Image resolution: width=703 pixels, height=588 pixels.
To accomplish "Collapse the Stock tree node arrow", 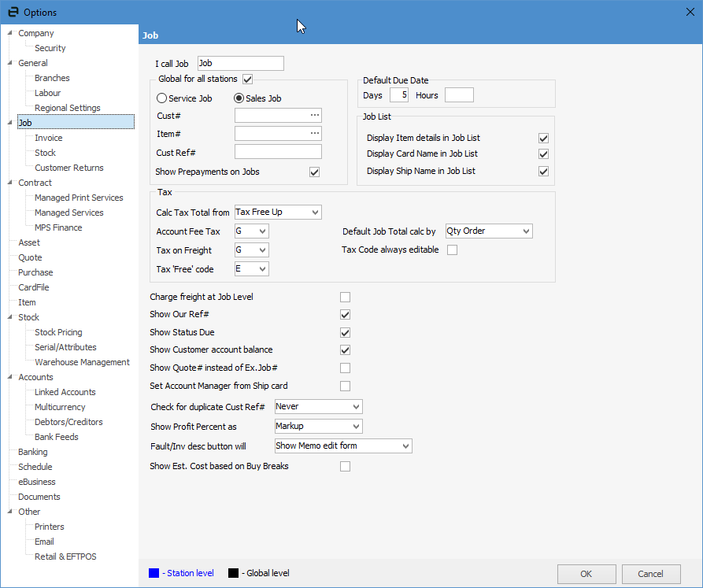I will coord(9,317).
